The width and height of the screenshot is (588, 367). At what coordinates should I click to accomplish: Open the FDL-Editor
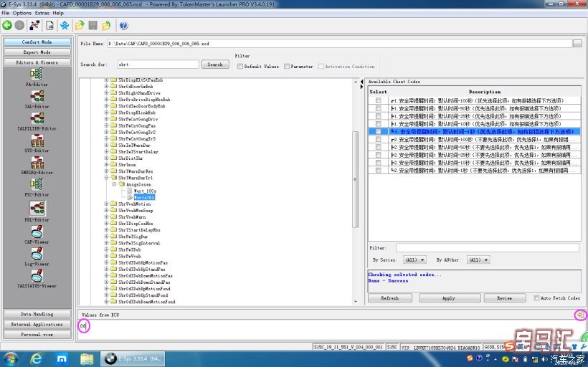[x=37, y=211]
